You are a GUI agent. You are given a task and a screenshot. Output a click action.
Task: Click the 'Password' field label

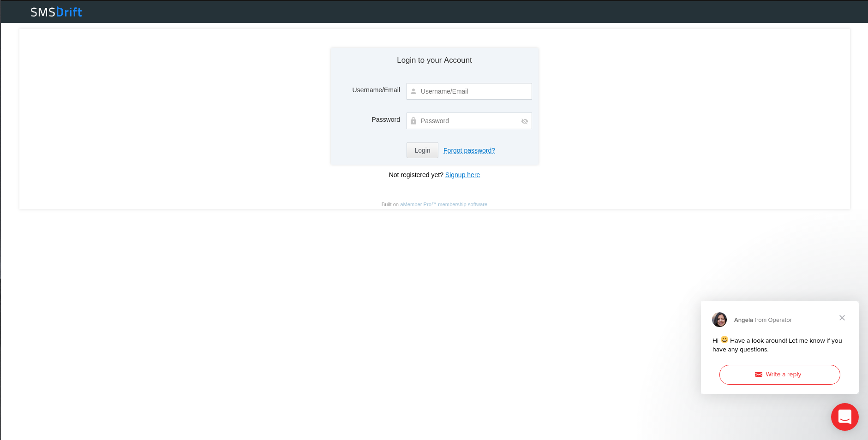(386, 119)
